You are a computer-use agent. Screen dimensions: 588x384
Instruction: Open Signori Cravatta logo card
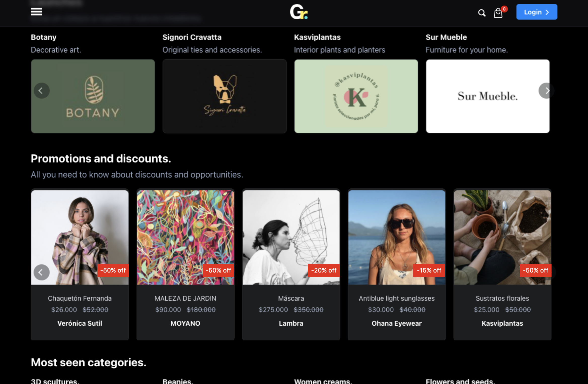click(225, 96)
